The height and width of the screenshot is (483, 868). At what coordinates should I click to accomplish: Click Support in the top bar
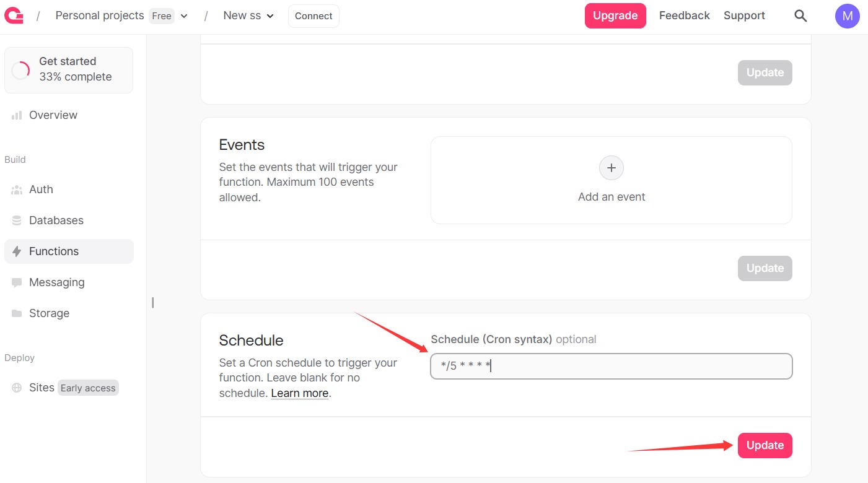744,15
